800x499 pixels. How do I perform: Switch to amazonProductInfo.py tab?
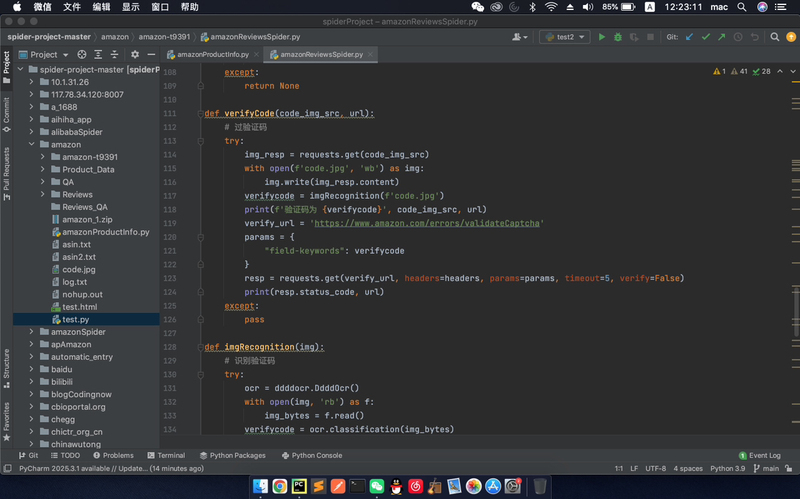pos(211,54)
